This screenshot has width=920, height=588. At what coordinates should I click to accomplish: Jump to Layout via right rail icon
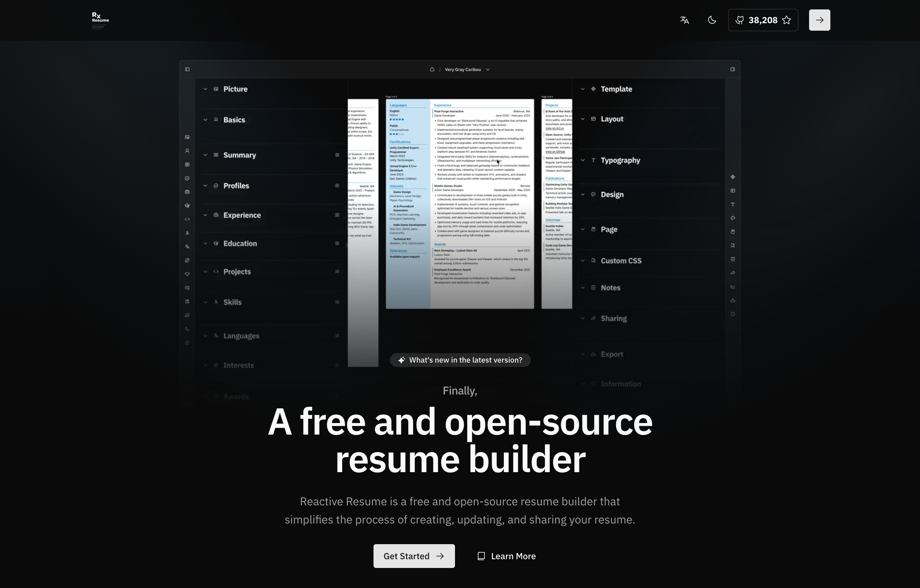733,191
